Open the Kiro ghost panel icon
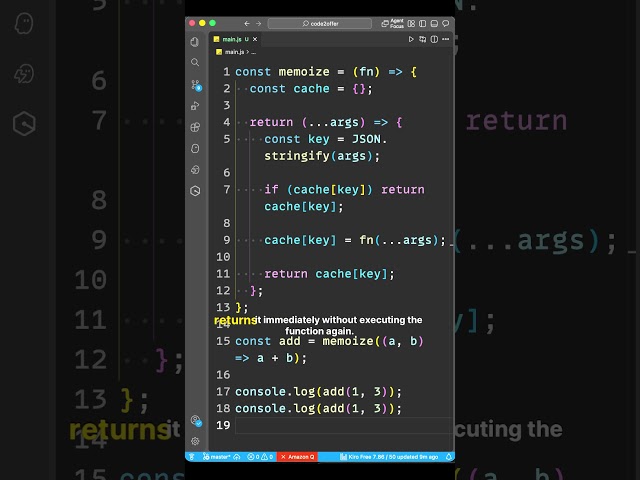The image size is (640, 480). pyautogui.click(x=195, y=148)
